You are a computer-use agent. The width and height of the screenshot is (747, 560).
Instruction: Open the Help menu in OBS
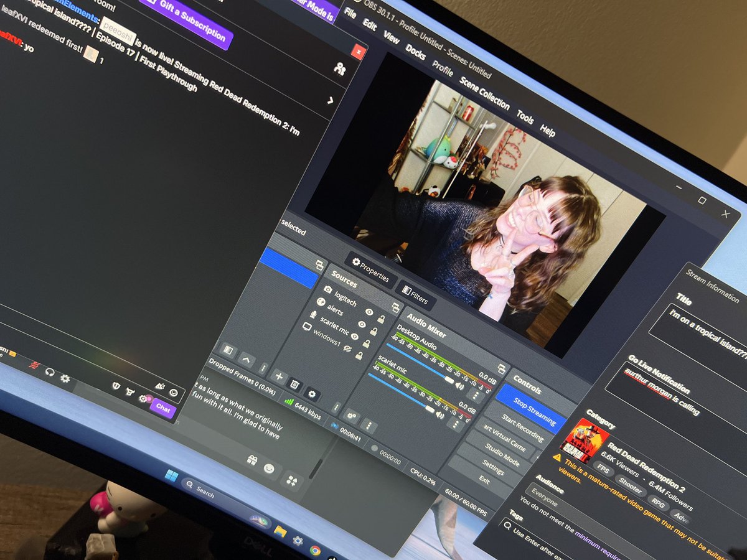(x=548, y=131)
